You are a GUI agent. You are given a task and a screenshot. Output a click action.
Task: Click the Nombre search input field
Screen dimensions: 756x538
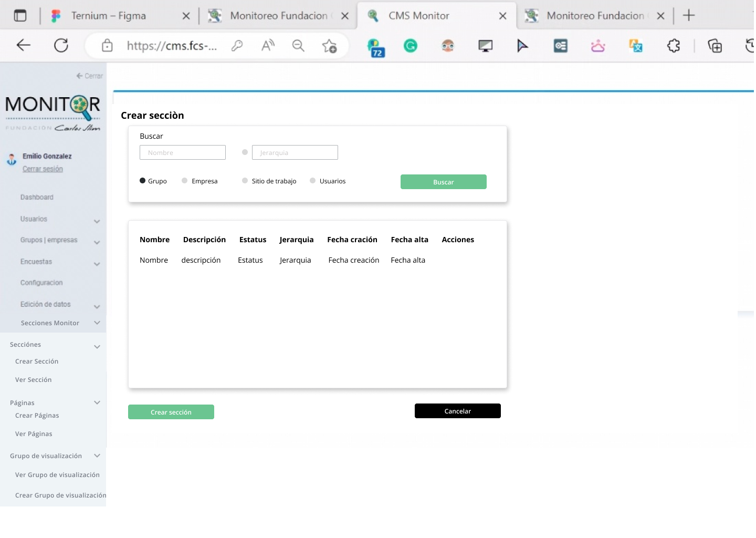182,152
